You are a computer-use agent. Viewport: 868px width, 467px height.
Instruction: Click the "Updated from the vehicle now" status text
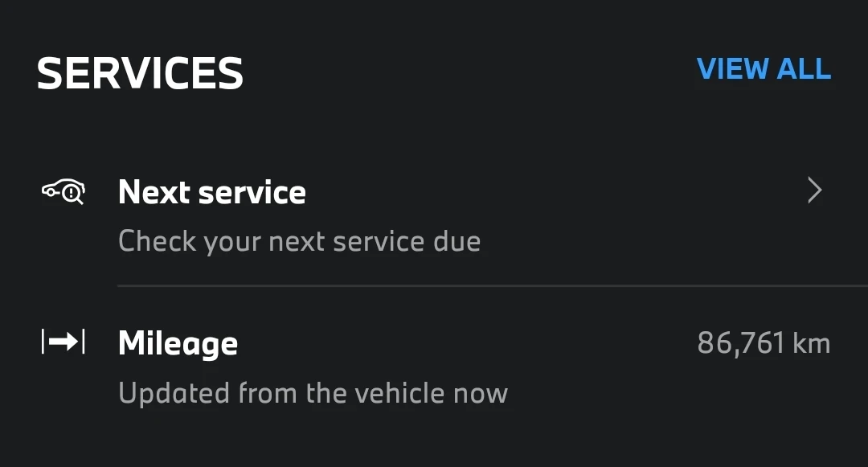313,393
